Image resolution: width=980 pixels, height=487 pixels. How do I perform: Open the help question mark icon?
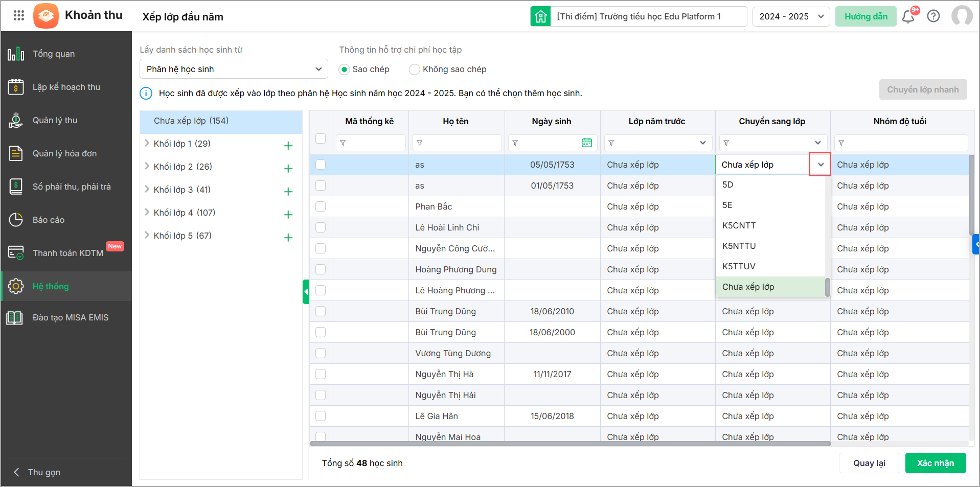pyautogui.click(x=933, y=16)
